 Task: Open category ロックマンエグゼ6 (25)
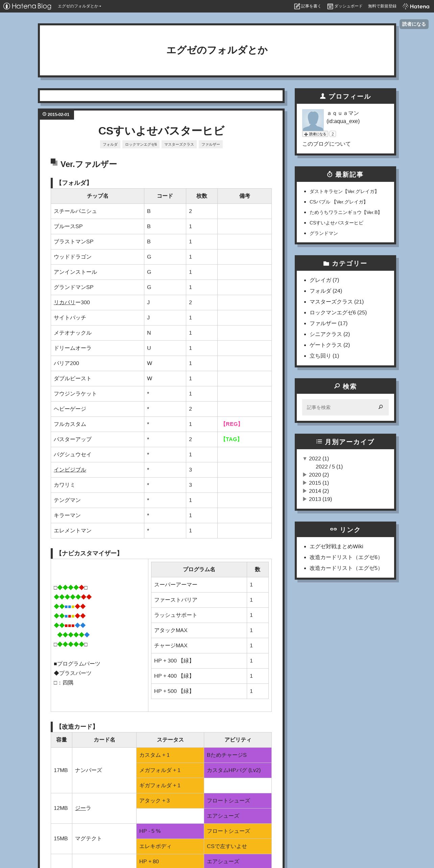(x=338, y=313)
